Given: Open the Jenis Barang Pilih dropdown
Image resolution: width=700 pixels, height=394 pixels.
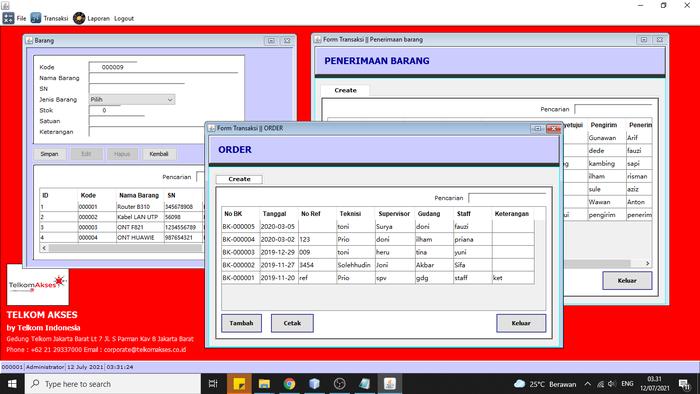Looking at the screenshot, I should tap(132, 100).
